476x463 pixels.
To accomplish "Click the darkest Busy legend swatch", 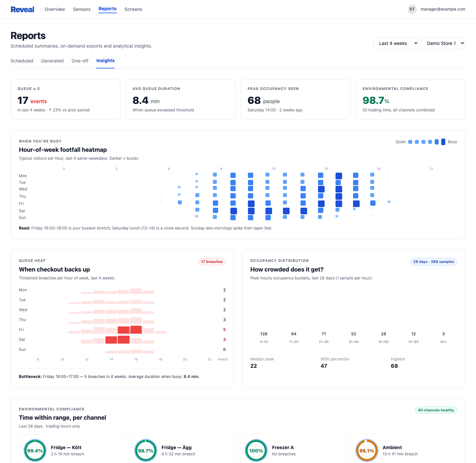I will pyautogui.click(x=443, y=142).
